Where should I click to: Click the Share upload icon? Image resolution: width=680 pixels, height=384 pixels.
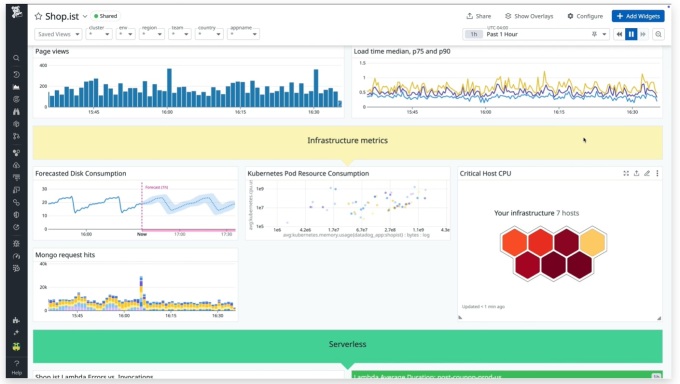tap(469, 16)
